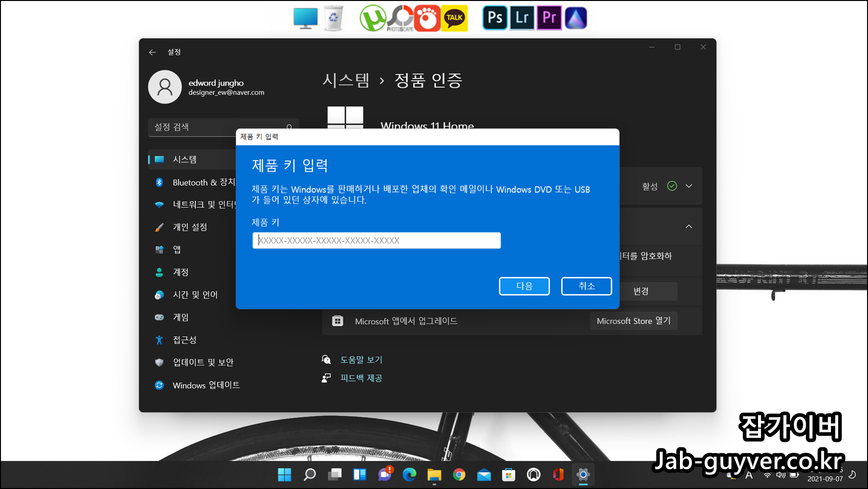868x489 pixels.
Task: Click the product key input field
Action: (376, 240)
